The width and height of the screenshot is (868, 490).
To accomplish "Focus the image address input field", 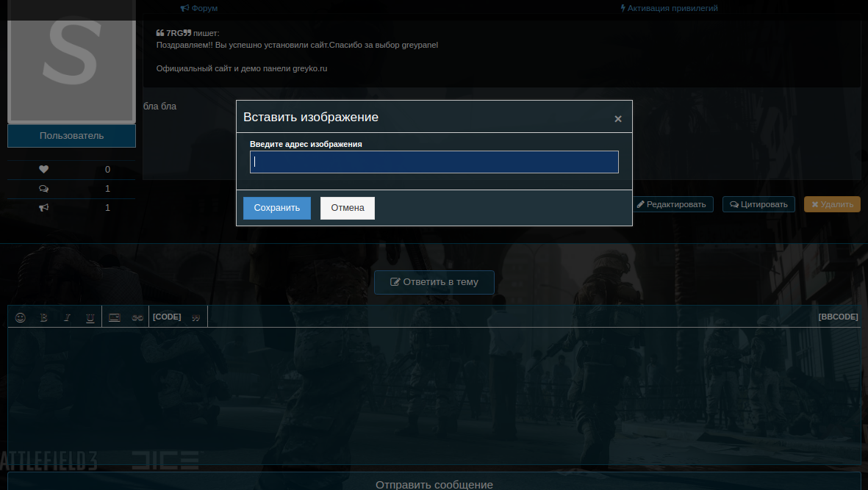I will [434, 162].
